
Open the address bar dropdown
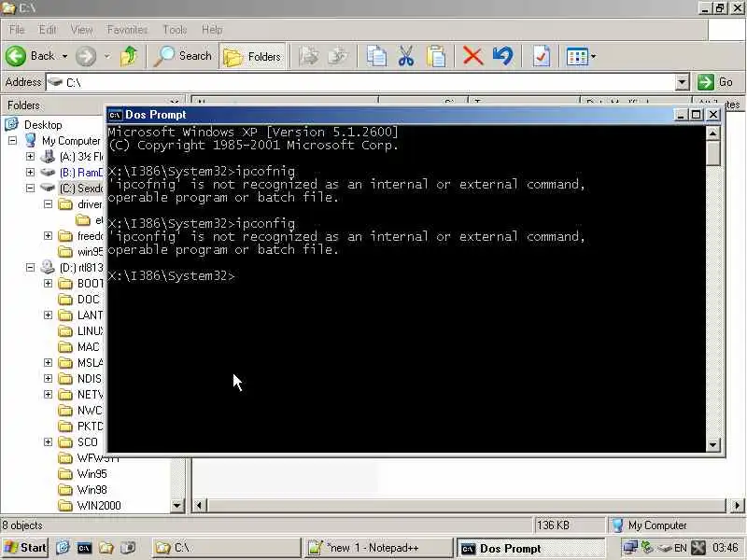coord(683,82)
